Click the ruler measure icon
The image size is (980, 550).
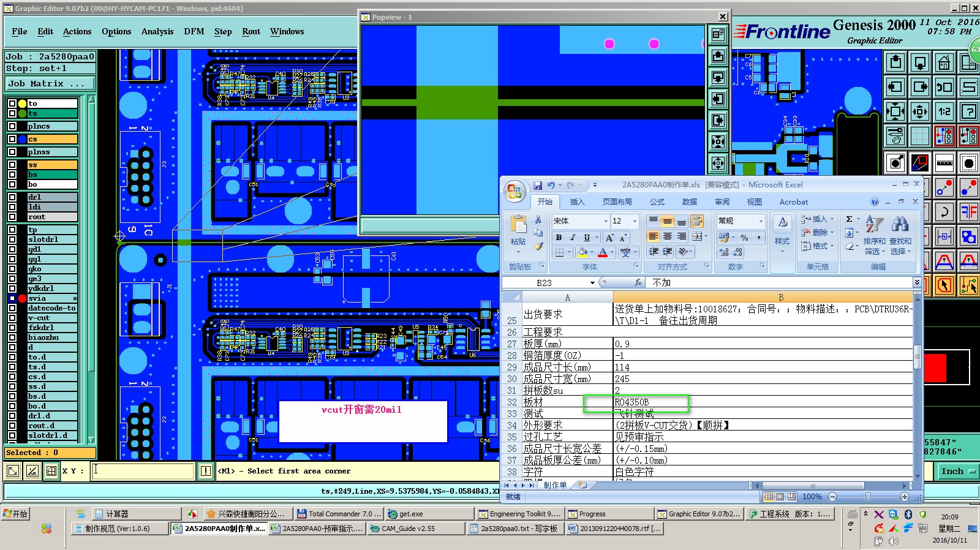coord(944,163)
